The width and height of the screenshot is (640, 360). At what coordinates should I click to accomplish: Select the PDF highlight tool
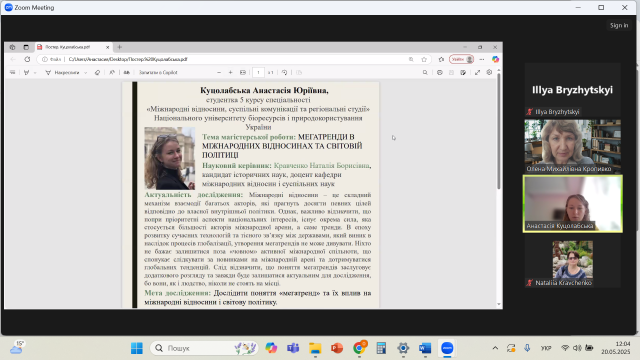27,72
